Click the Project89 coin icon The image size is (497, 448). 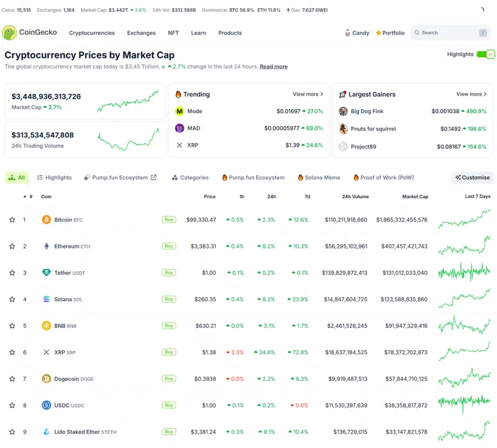[x=343, y=147]
